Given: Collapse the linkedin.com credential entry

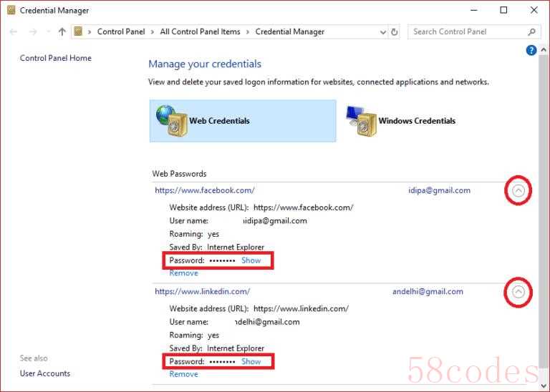Looking at the screenshot, I should pyautogui.click(x=518, y=292).
